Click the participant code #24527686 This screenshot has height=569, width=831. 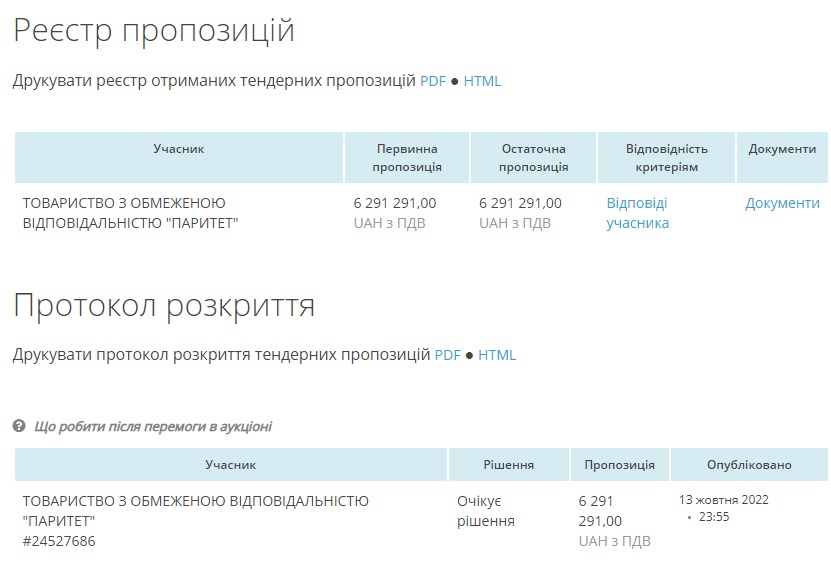59,541
